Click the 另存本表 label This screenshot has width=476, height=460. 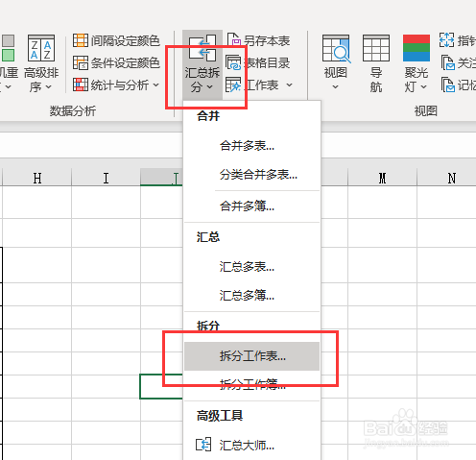point(267,40)
